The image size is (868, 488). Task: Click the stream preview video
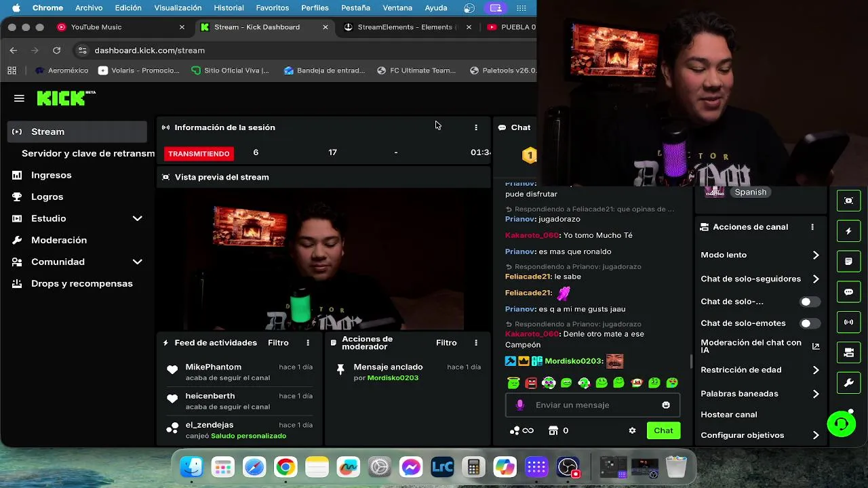[x=323, y=259]
